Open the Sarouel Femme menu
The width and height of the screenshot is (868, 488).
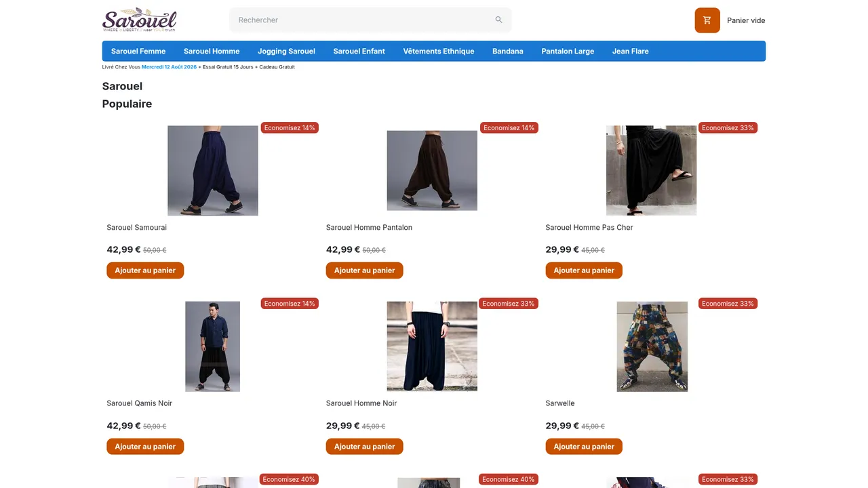pyautogui.click(x=138, y=51)
